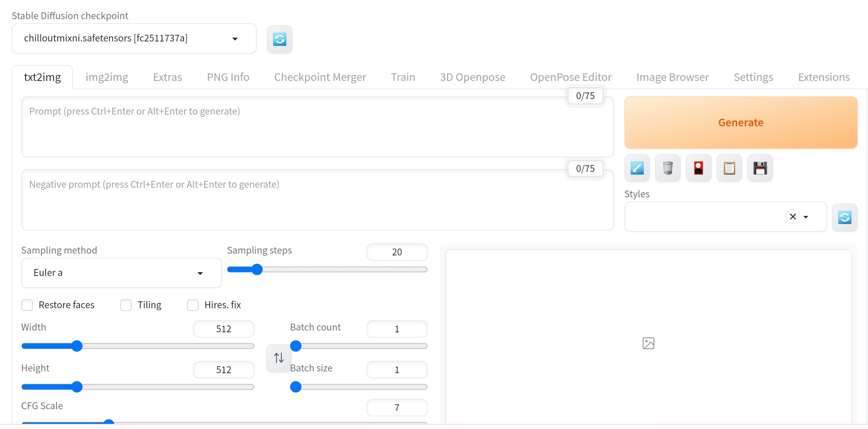
Task: Open the checkpoint model dropdown
Action: (x=235, y=38)
